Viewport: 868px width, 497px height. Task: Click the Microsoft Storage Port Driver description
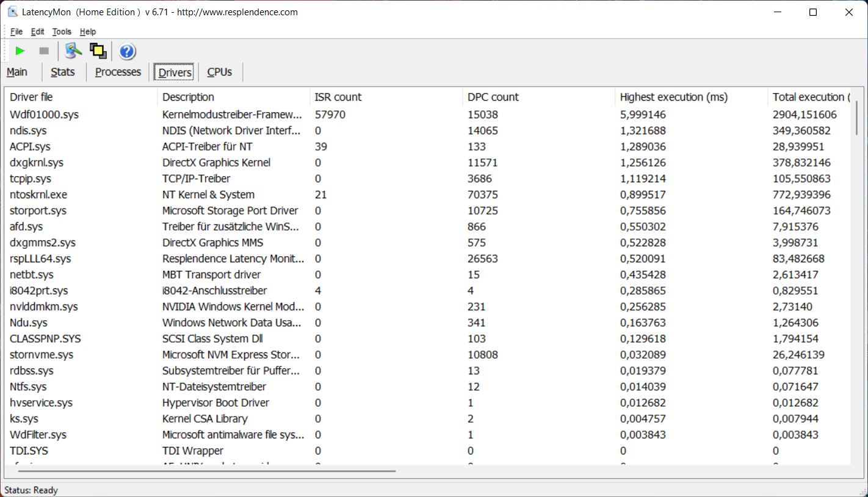pyautogui.click(x=230, y=210)
